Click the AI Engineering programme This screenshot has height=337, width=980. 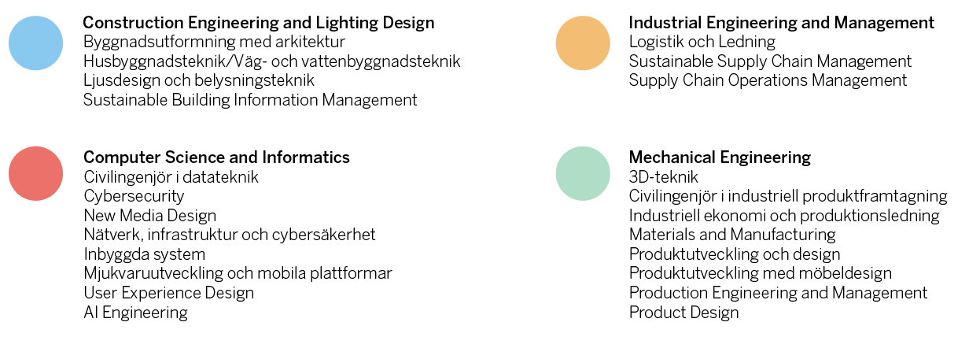(x=135, y=313)
